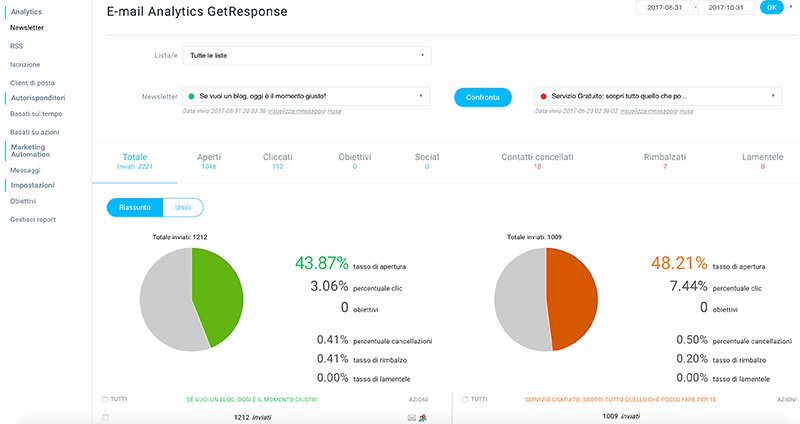
Task: Tick the left TUTTI checkbox
Action: (105, 398)
